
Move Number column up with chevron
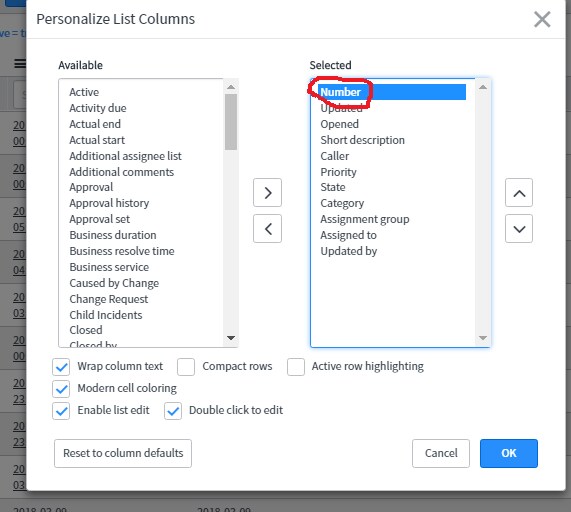click(x=519, y=193)
